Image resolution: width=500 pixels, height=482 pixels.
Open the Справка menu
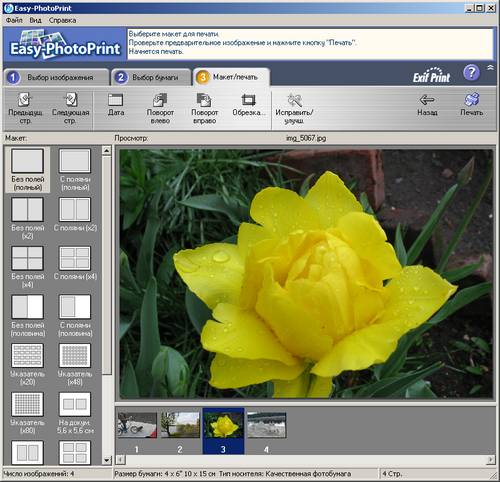62,20
